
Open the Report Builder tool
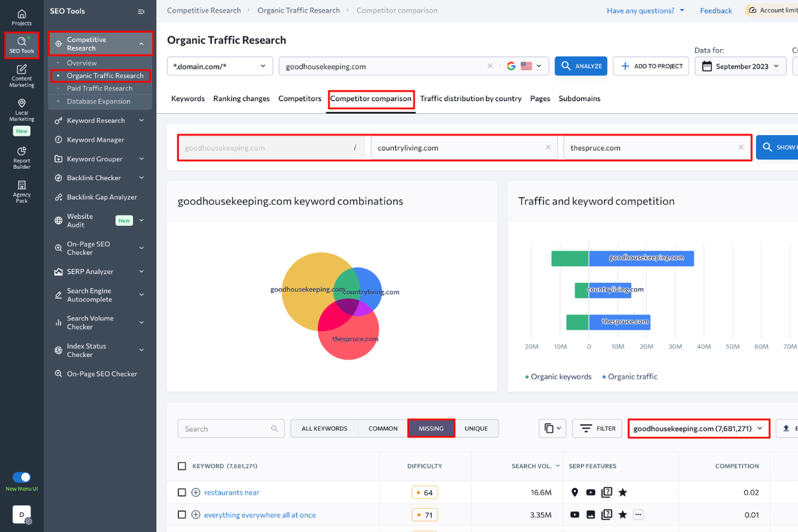pos(21,156)
